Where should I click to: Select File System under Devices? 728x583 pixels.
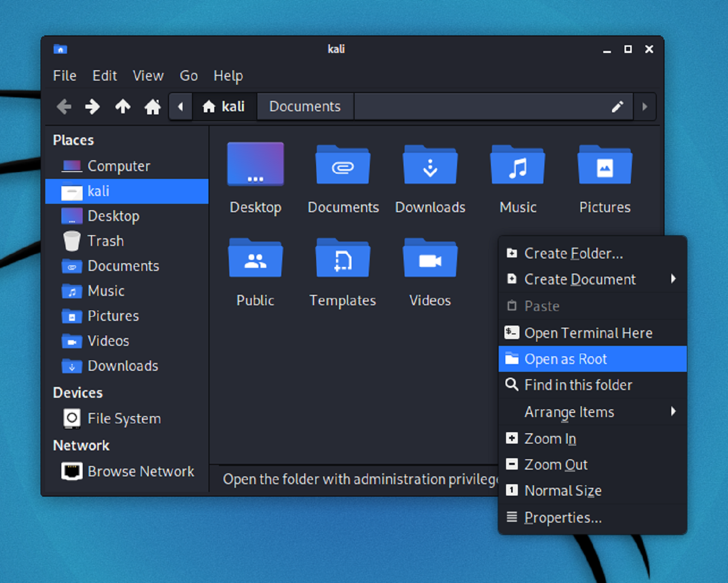point(124,419)
